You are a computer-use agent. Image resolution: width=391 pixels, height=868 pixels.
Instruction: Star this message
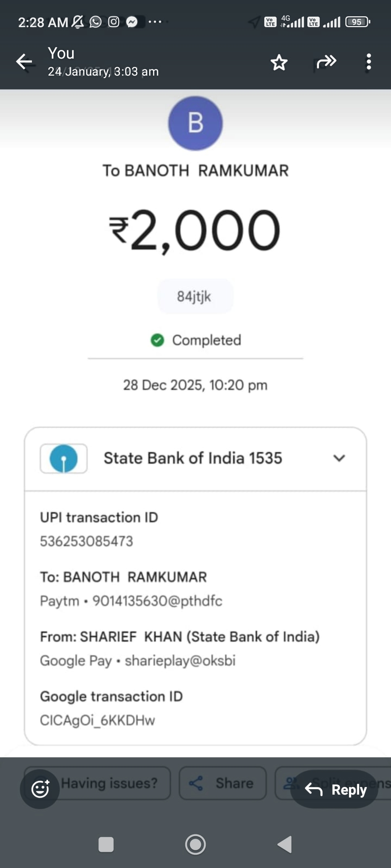coord(279,63)
